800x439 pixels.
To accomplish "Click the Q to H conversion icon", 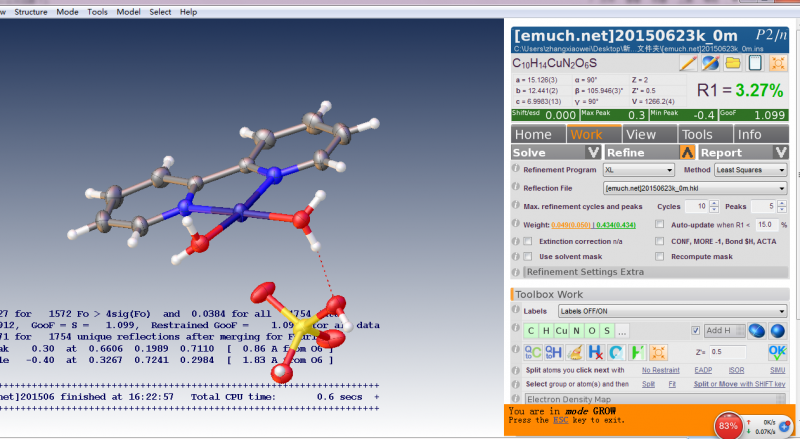I will [554, 352].
